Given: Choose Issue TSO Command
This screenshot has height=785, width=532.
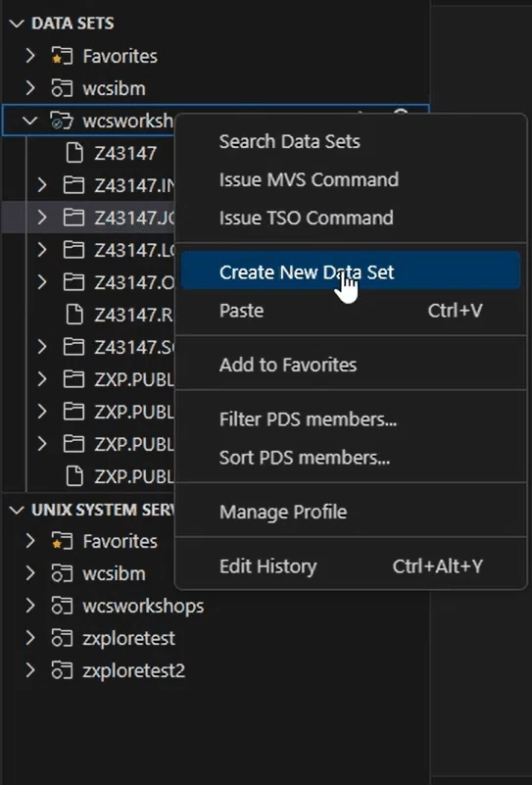Looking at the screenshot, I should click(x=307, y=218).
